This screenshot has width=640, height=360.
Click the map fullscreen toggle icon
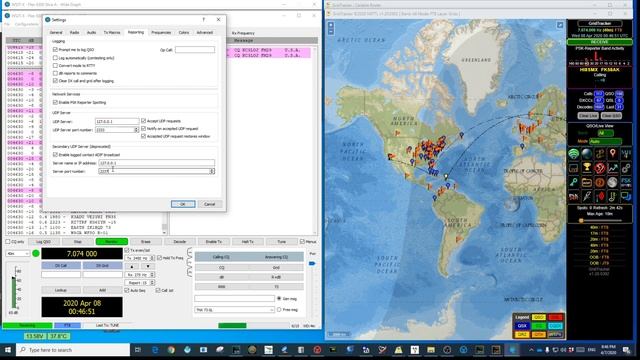click(x=560, y=25)
